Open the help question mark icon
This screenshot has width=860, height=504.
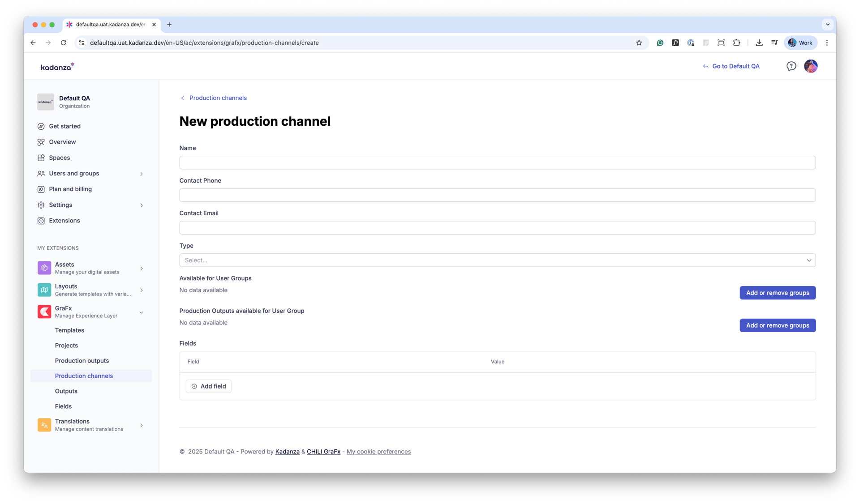click(791, 66)
